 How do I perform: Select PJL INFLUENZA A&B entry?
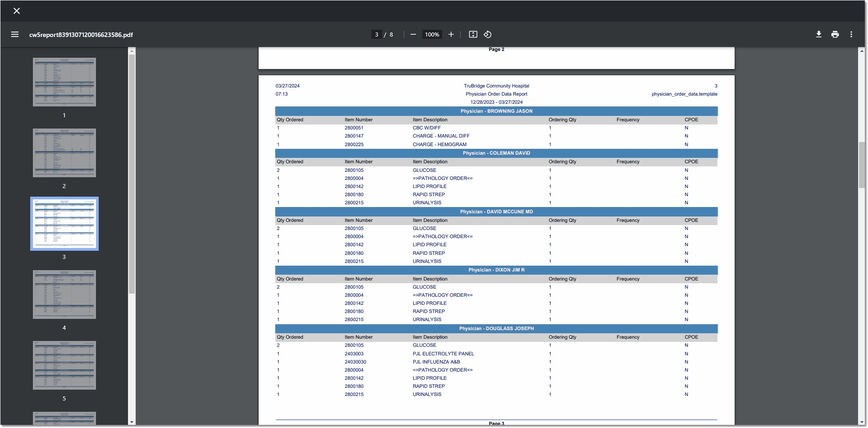tap(436, 362)
